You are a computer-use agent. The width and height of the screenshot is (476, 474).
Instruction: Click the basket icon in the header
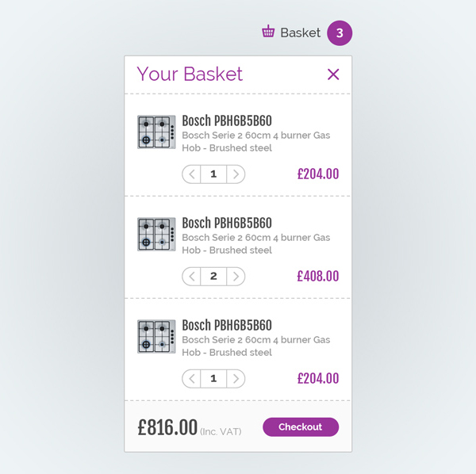(x=268, y=32)
